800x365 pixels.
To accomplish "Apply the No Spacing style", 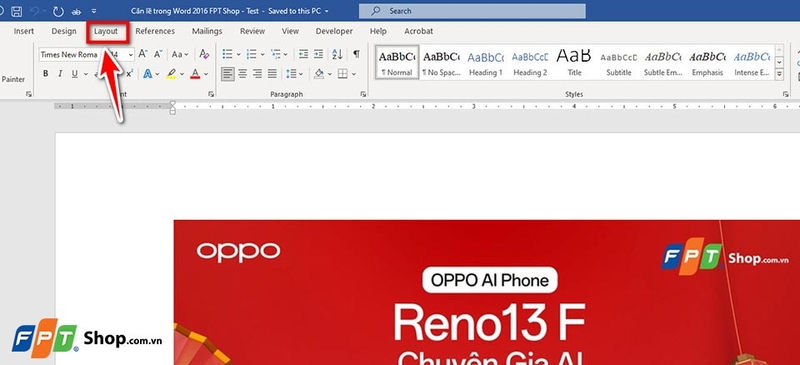I will [441, 62].
